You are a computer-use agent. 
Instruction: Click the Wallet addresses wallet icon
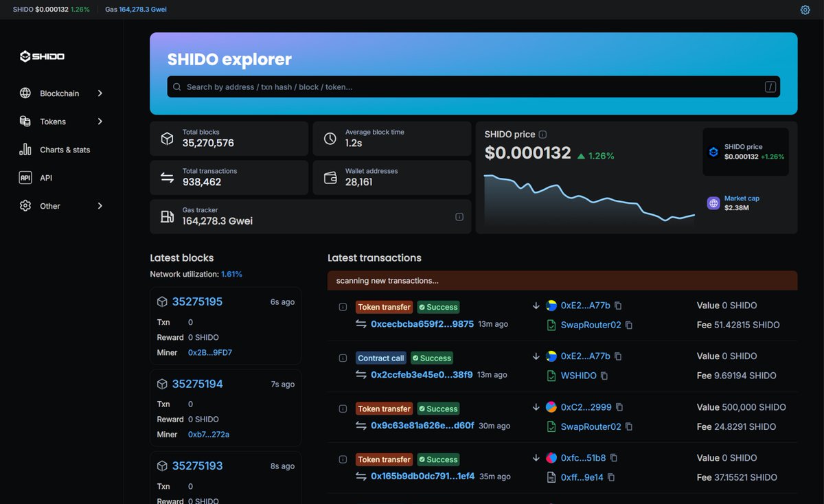(330, 177)
